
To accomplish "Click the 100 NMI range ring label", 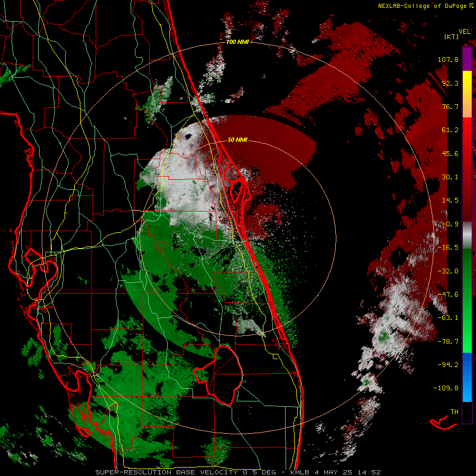I will pos(237,42).
